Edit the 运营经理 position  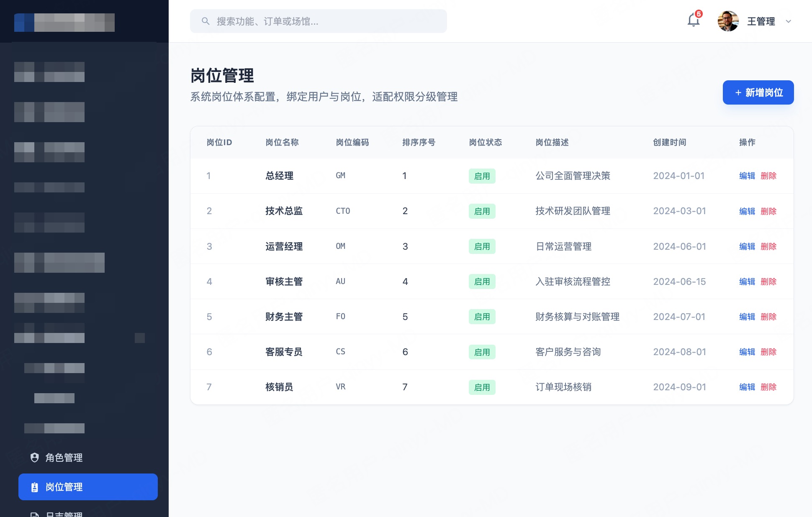747,246
